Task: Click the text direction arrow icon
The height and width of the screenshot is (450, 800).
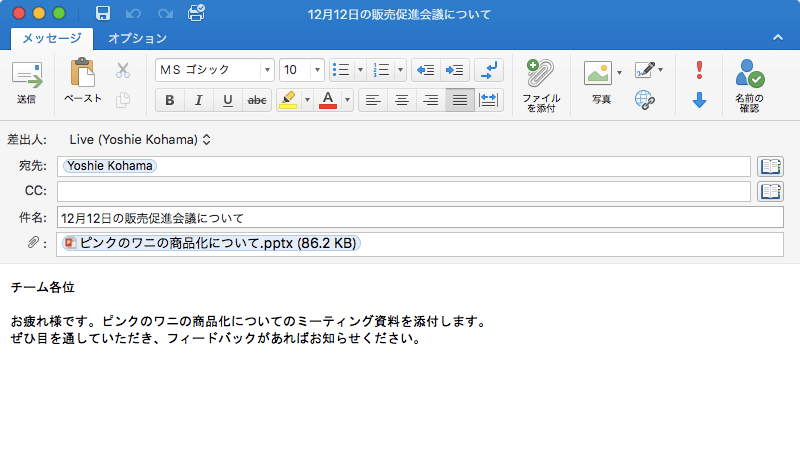Action: (x=489, y=70)
